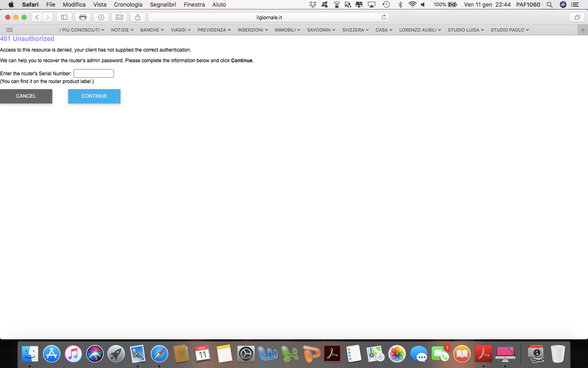Image resolution: width=588 pixels, height=368 pixels.
Task: Show the favorites grid icon
Action: pyautogui.click(x=9, y=30)
